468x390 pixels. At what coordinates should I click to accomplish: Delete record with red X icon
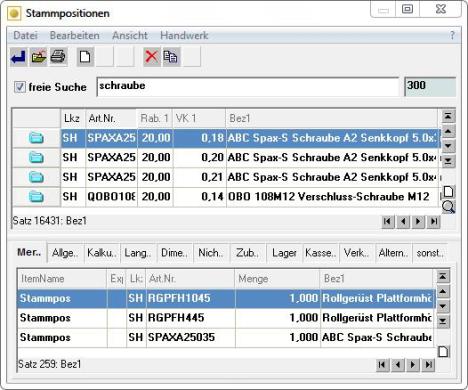[152, 57]
